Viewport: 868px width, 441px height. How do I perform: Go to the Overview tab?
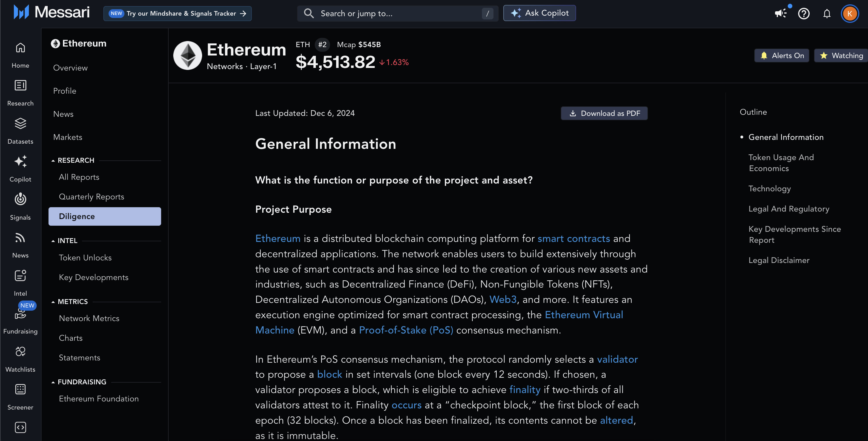coord(70,68)
